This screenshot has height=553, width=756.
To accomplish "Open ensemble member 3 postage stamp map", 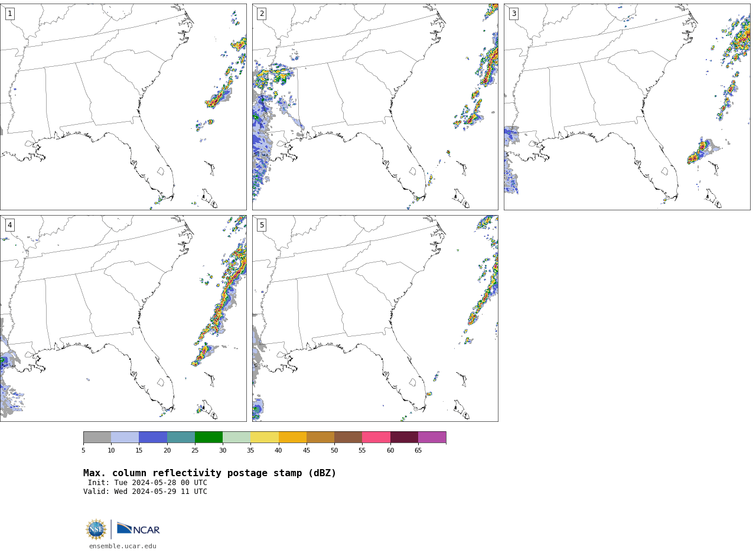I will pos(627,107).
